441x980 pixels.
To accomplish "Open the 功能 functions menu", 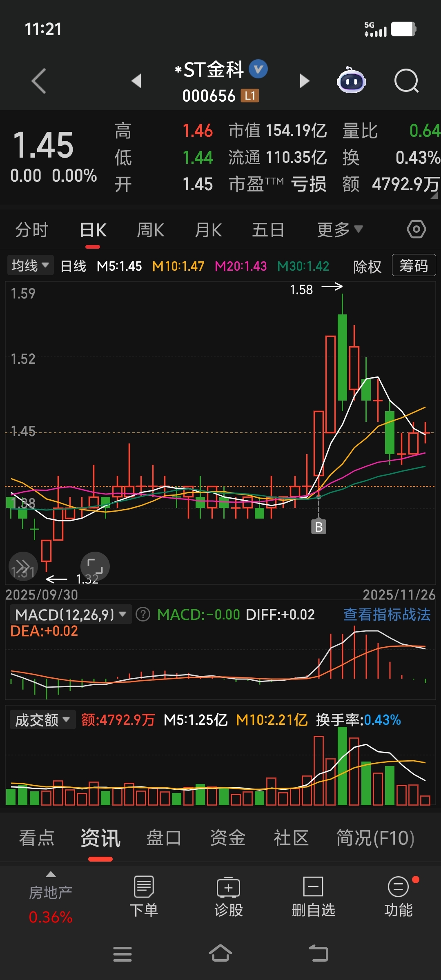I will click(398, 897).
